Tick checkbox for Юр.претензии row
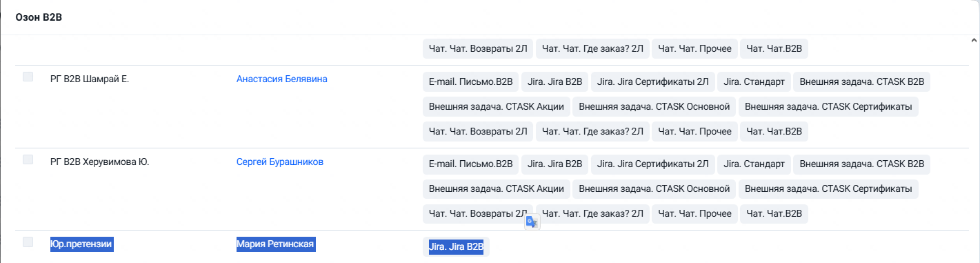Image resolution: width=980 pixels, height=263 pixels. click(x=28, y=242)
